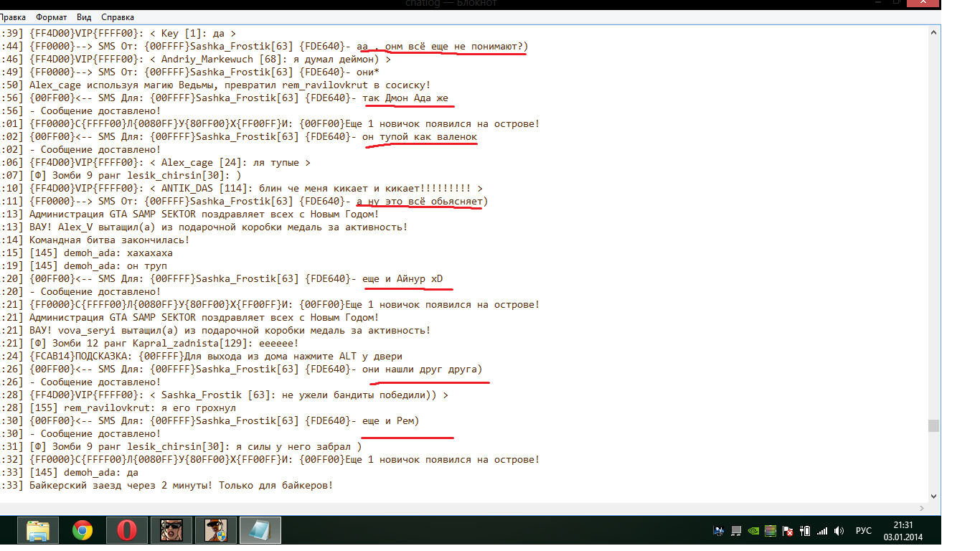The height and width of the screenshot is (551, 980).
Task: Click the line "< Key [1]: да >"
Action: tap(118, 33)
